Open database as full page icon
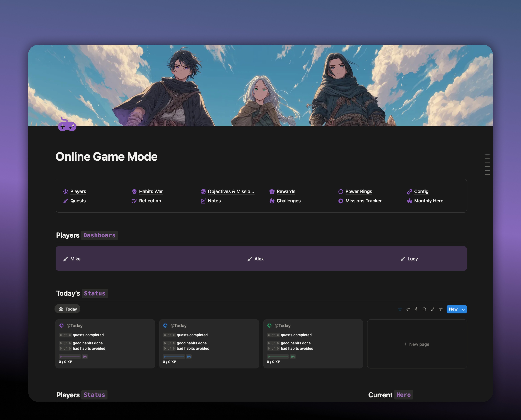Viewport: 521px width, 420px height. (432, 309)
